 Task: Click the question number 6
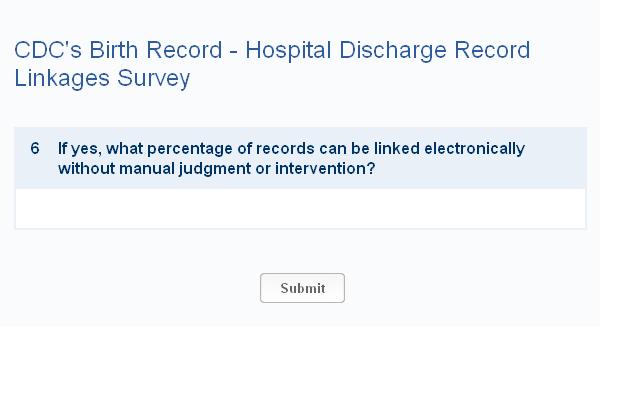coord(35,149)
